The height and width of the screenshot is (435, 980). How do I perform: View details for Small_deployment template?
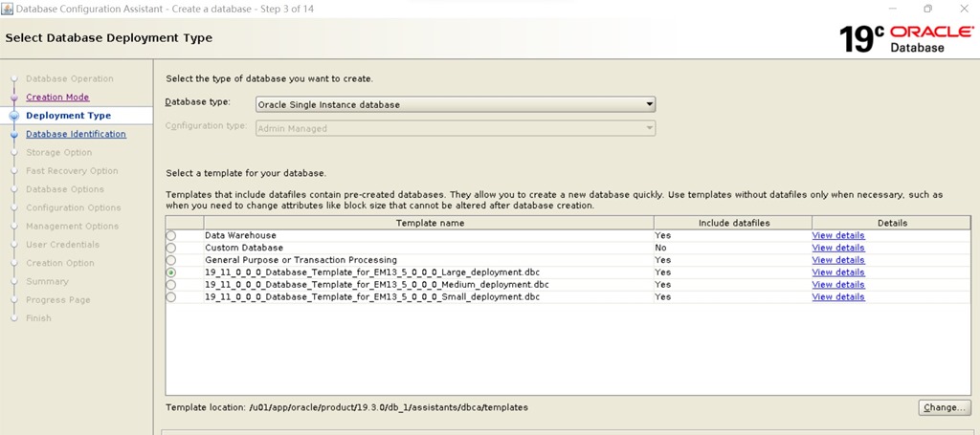point(838,297)
